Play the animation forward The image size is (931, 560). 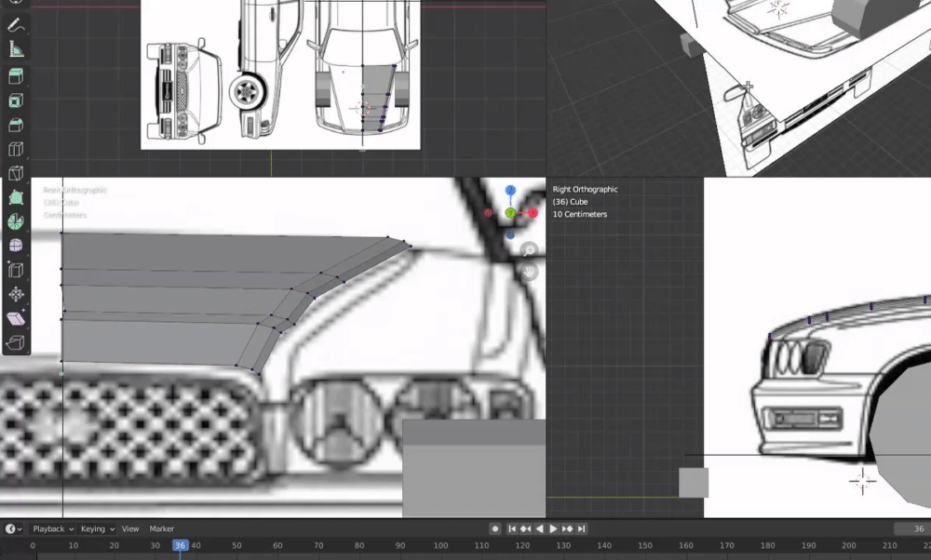point(553,528)
